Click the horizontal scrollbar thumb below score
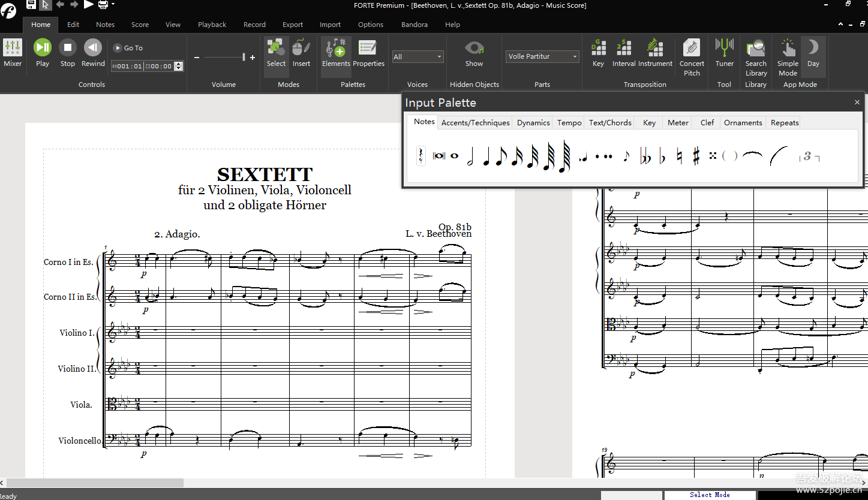 tap(95, 483)
